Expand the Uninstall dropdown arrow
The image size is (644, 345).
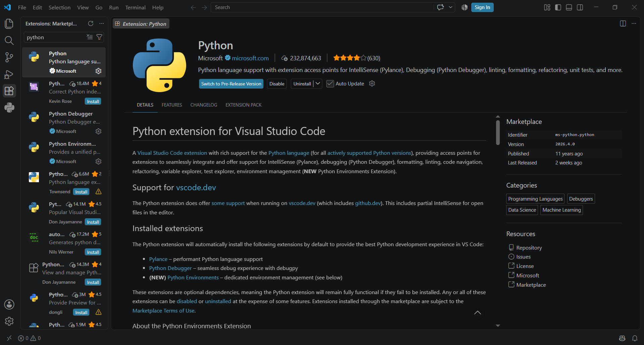(318, 83)
